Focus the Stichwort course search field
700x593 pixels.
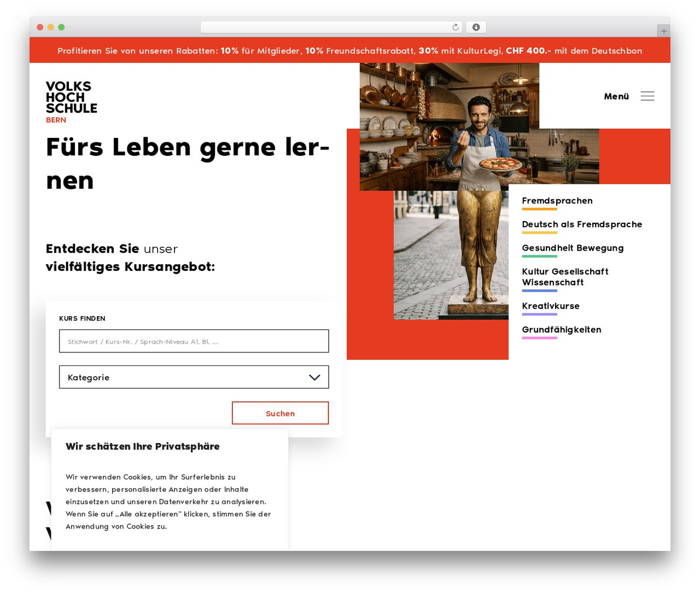pos(194,341)
